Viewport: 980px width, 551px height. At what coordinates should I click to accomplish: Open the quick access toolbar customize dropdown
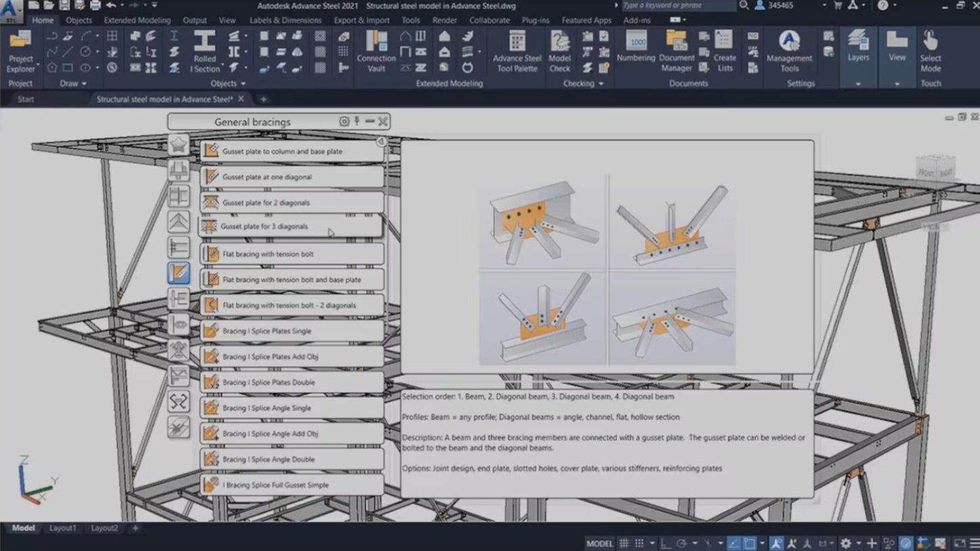click(x=155, y=5)
